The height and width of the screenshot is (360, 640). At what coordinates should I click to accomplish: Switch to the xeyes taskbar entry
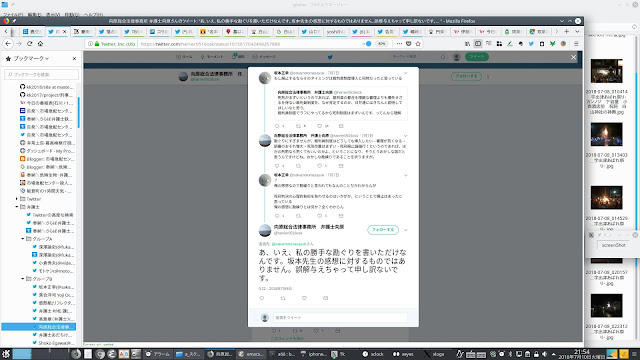[x=403, y=354]
